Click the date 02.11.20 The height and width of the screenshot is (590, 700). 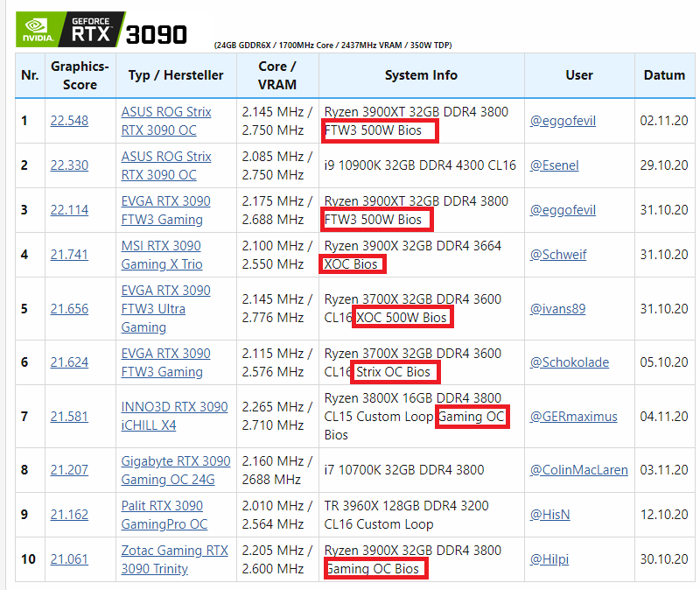664,121
